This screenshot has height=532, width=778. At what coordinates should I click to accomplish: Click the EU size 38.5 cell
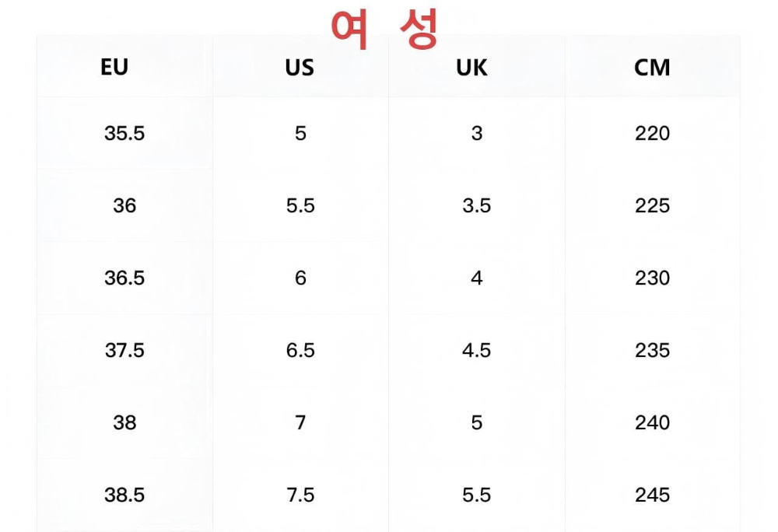pyautogui.click(x=124, y=495)
